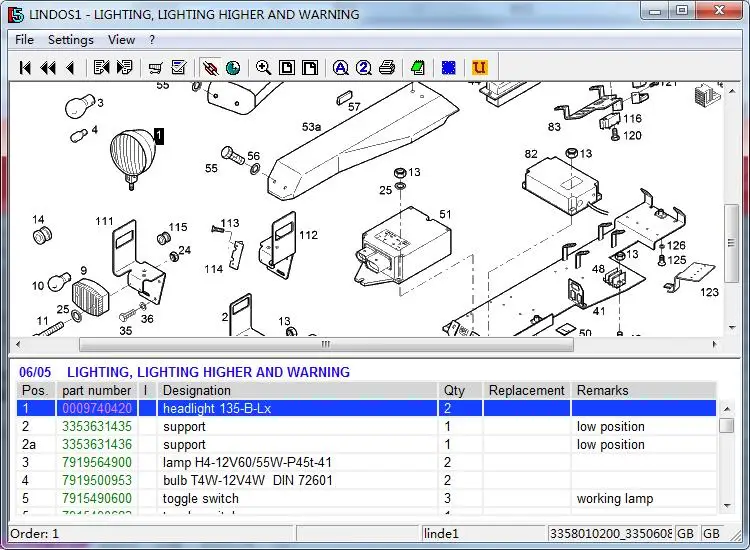Click the second page-fit icon
This screenshot has height=550, width=750.
click(309, 67)
